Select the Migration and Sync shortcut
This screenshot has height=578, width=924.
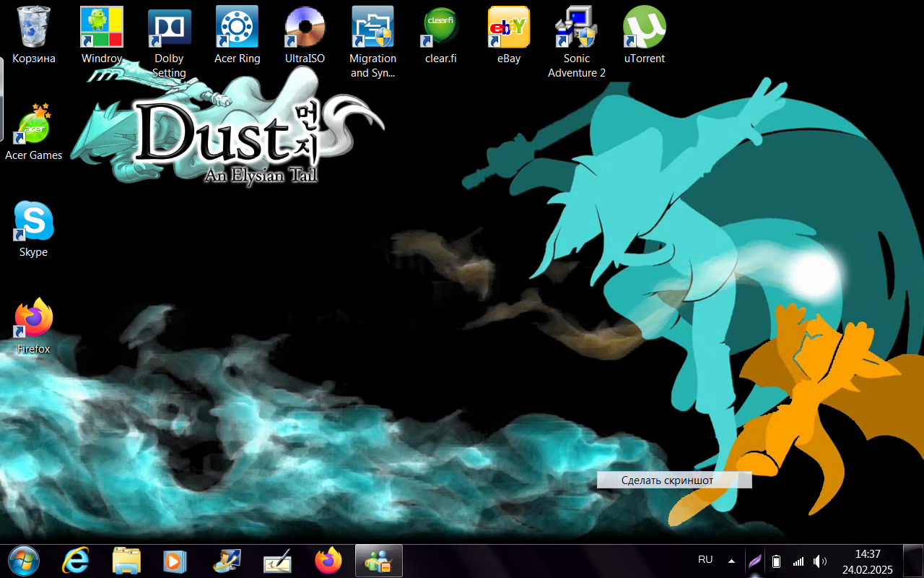[373, 42]
